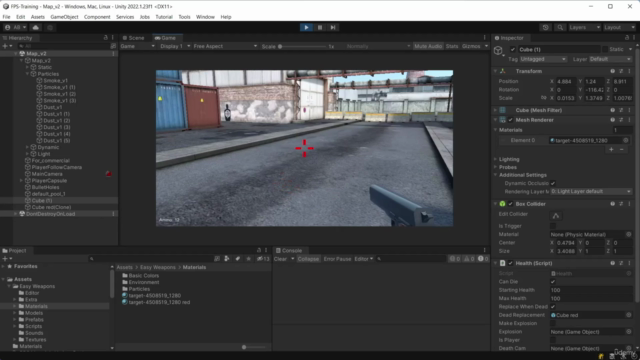Click the Mute Audio button
This screenshot has width=640, height=360.
pyautogui.click(x=428, y=46)
